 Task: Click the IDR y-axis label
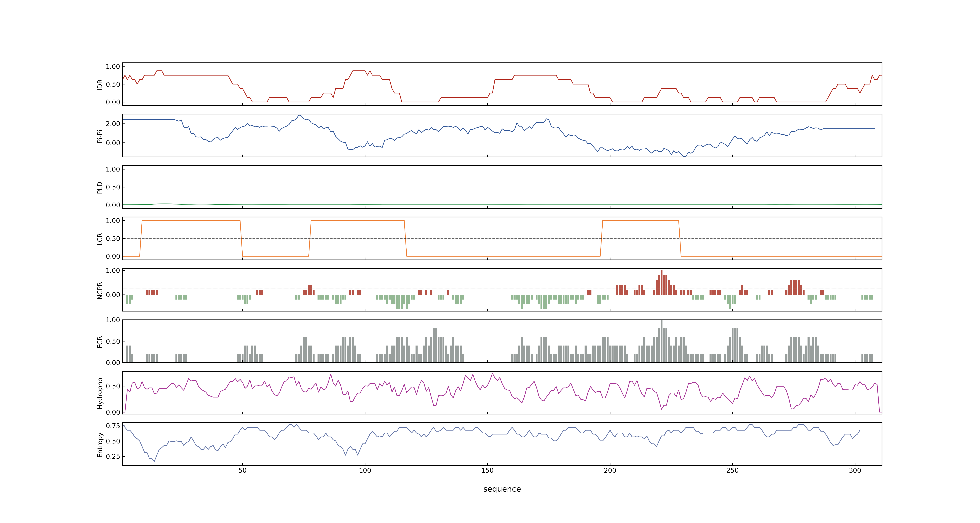pos(100,85)
